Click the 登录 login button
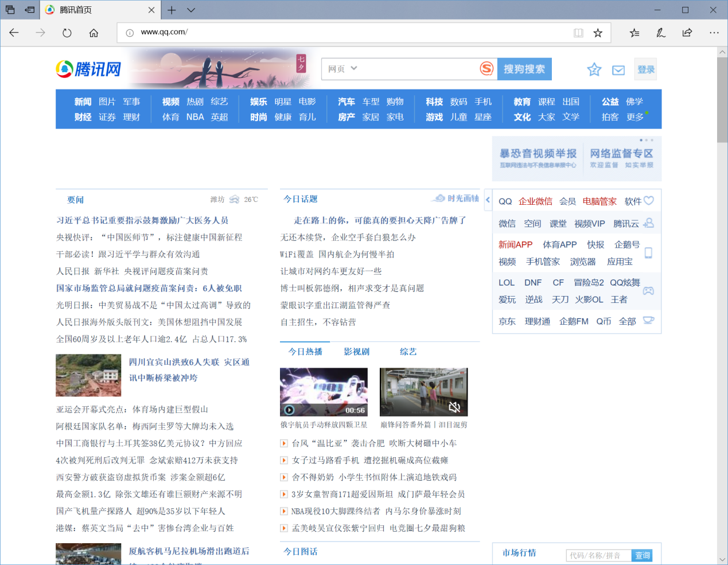 point(646,69)
